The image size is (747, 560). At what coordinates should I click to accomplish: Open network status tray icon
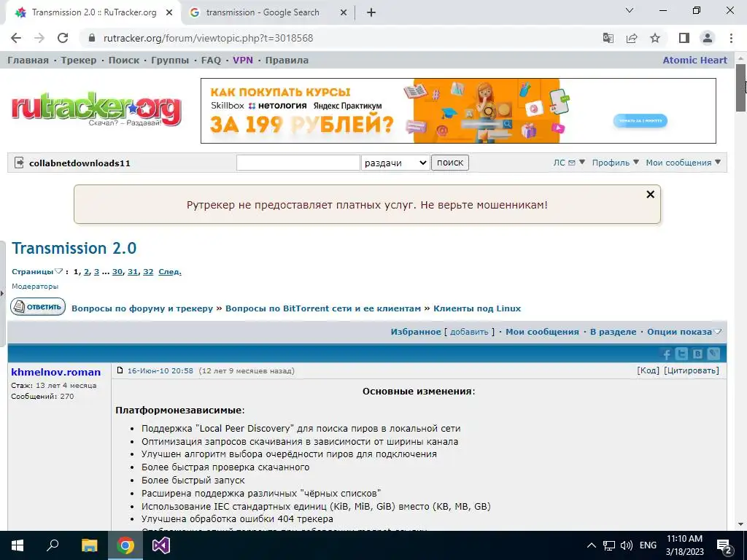tap(609, 545)
